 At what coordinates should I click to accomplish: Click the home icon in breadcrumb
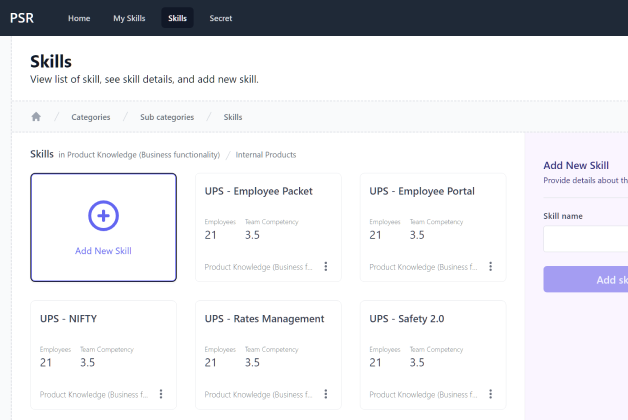(x=36, y=117)
